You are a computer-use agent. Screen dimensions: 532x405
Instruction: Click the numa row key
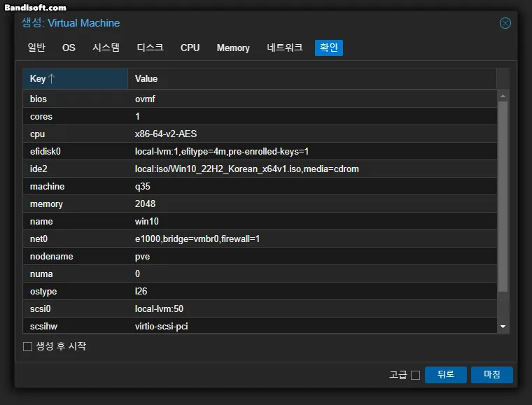[41, 273]
